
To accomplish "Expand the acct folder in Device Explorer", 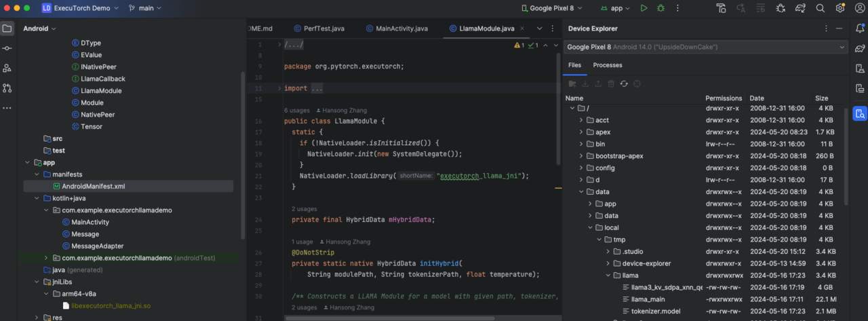I will [x=581, y=120].
